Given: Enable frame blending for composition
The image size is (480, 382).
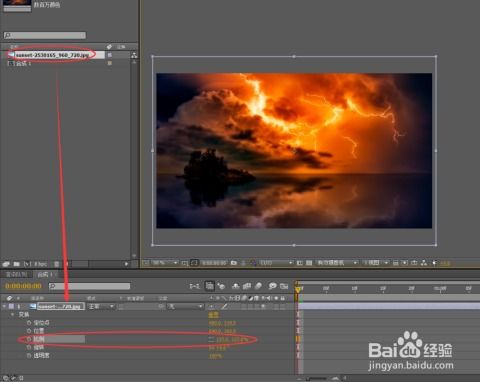Looking at the screenshot, I should point(247,286).
